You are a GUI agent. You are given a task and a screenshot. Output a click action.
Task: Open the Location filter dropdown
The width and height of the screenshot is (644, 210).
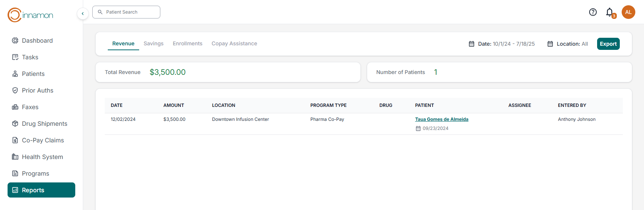(x=568, y=44)
